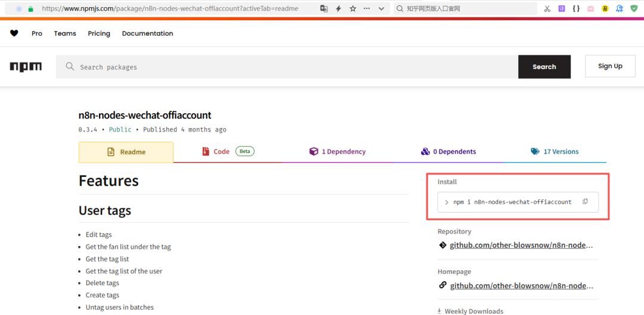Open the blue octopus extension icon

pos(620,8)
